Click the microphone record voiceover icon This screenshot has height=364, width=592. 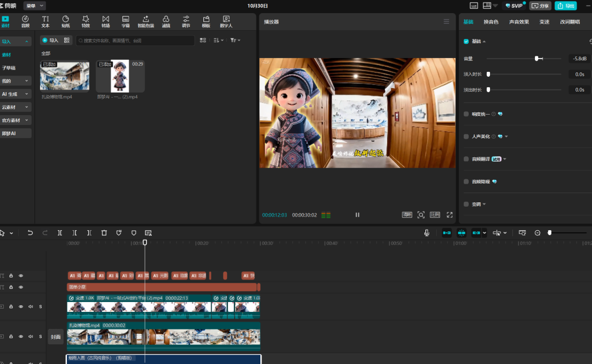point(426,233)
